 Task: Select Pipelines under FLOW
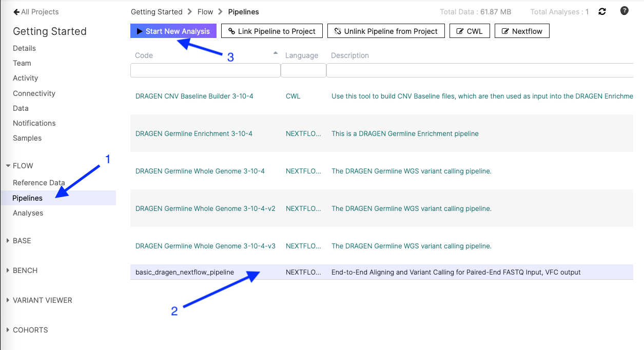click(58, 198)
